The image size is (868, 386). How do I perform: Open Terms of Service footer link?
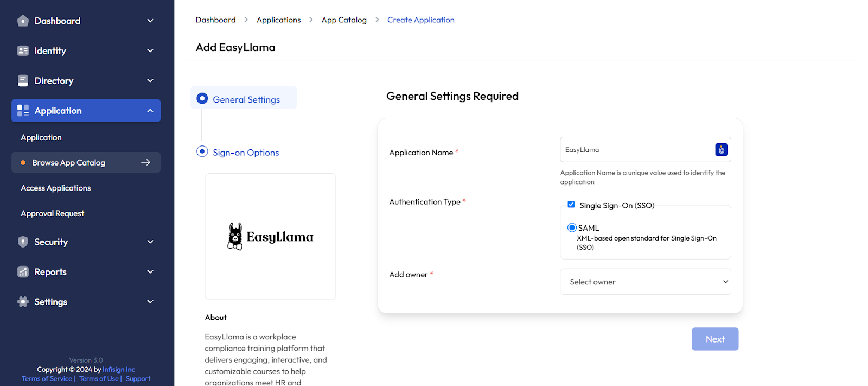47,378
